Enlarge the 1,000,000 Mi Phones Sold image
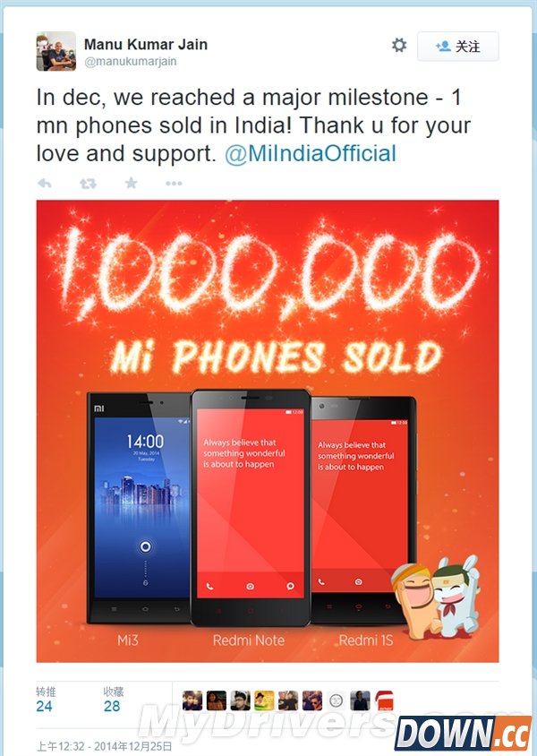The image size is (537, 756). coord(268,431)
